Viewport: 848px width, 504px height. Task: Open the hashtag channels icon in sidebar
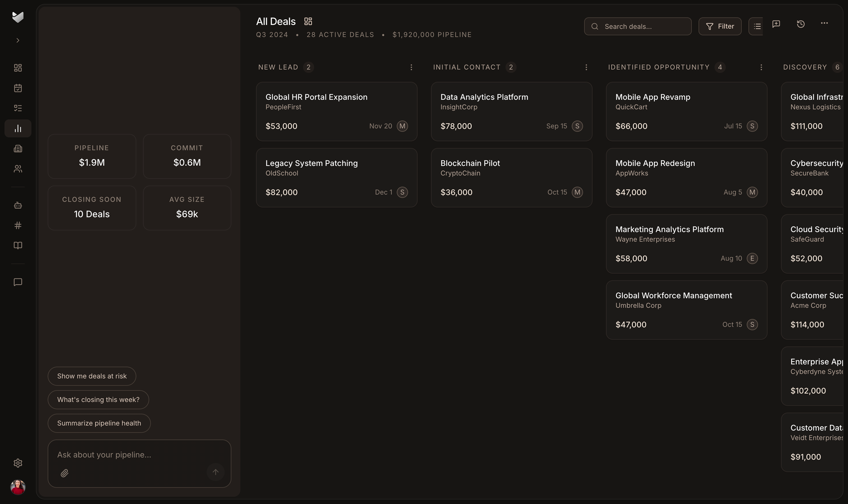point(18,225)
